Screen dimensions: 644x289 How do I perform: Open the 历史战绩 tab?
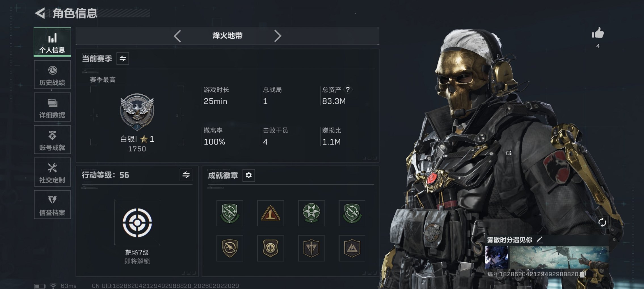pyautogui.click(x=52, y=75)
